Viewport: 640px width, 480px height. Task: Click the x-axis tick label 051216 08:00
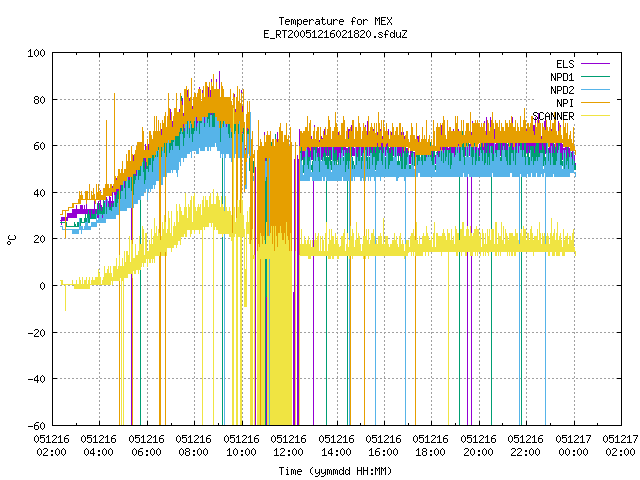coord(193,446)
